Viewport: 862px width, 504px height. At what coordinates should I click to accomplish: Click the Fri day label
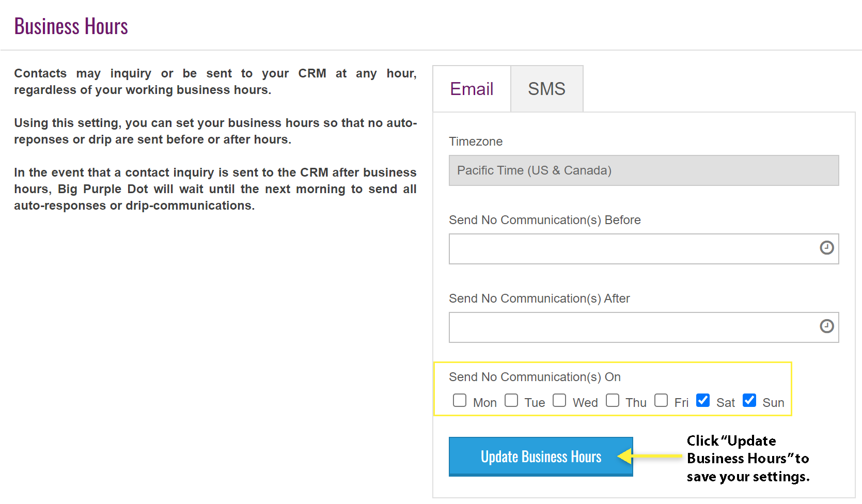coord(681,403)
